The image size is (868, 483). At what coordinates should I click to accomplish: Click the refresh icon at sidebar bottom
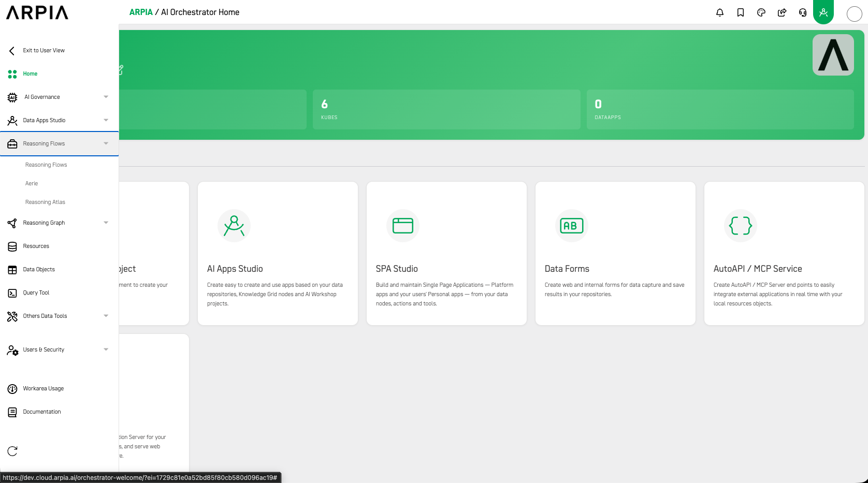[12, 451]
